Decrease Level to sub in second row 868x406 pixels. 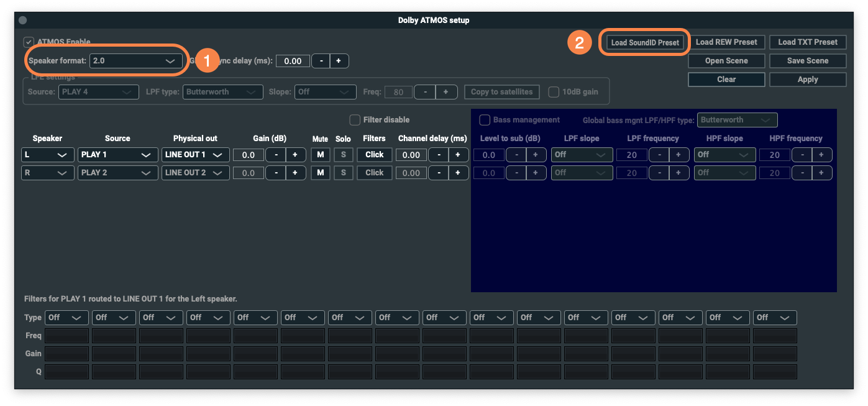516,173
